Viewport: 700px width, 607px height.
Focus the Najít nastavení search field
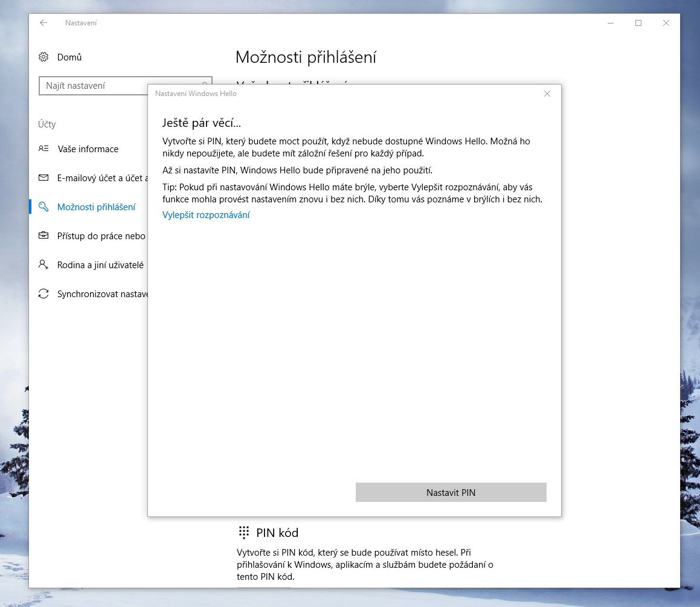click(94, 86)
